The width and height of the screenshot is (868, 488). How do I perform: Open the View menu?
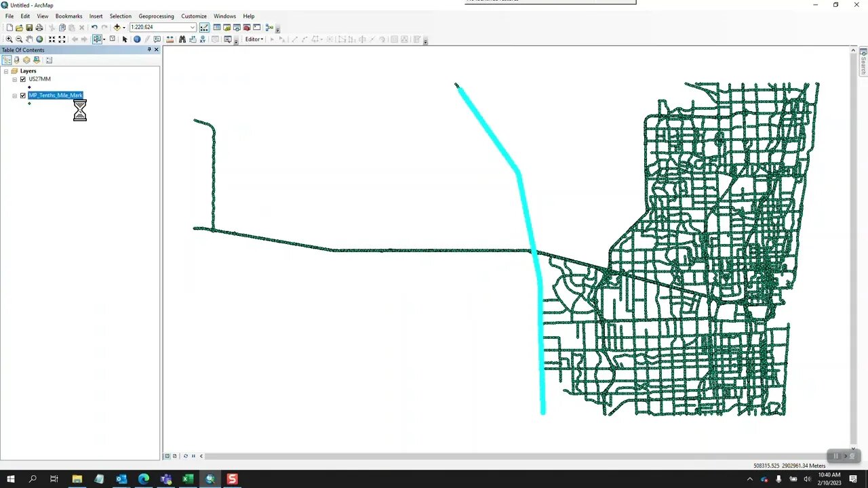click(42, 16)
